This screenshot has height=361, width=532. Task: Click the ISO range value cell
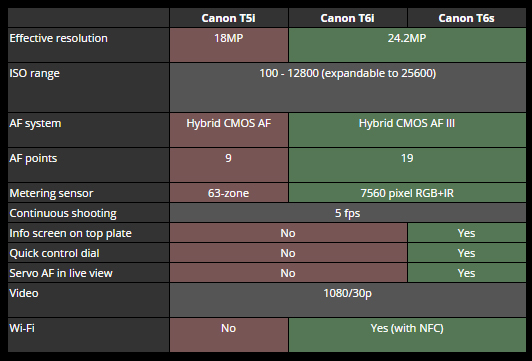click(x=348, y=88)
